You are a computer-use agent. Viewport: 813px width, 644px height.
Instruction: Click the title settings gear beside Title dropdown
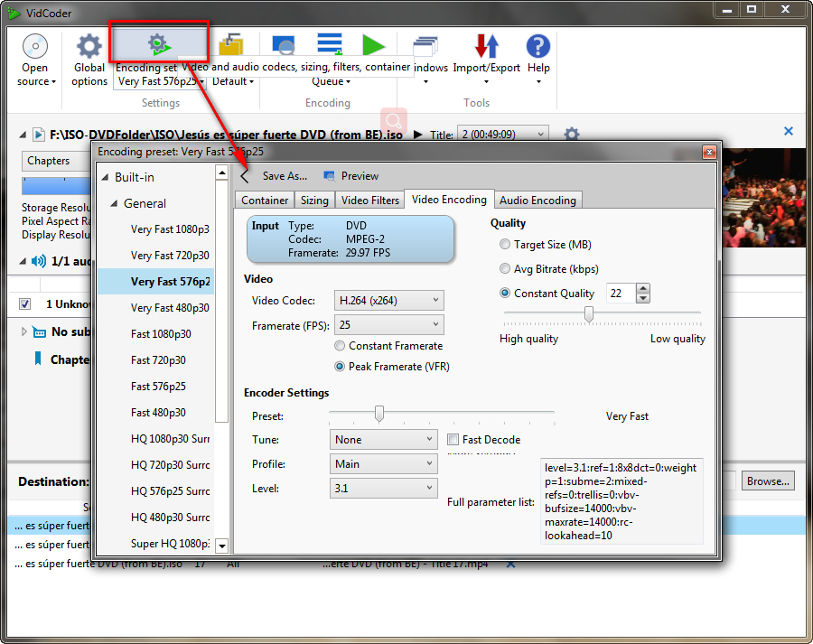(572, 135)
